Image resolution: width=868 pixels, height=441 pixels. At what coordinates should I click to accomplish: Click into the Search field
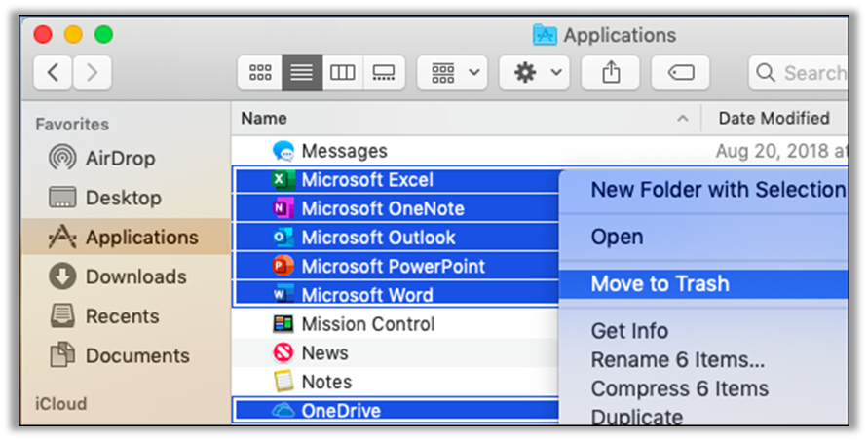point(809,72)
